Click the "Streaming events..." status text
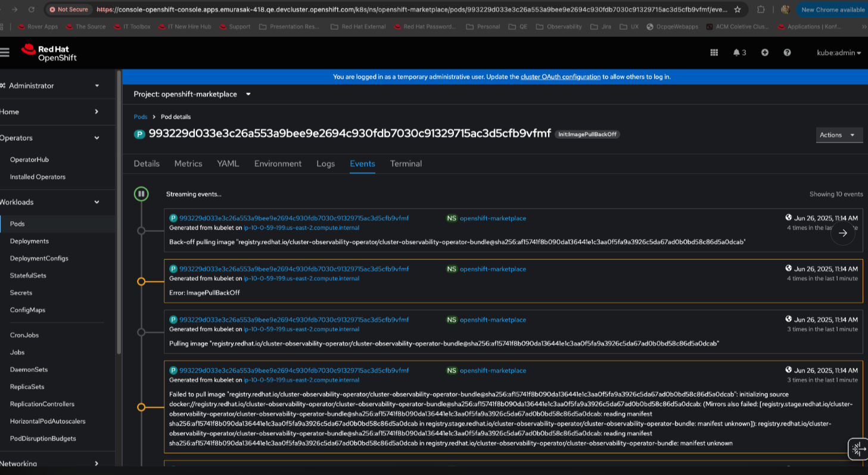Viewport: 868px width, 475px height. click(x=194, y=194)
